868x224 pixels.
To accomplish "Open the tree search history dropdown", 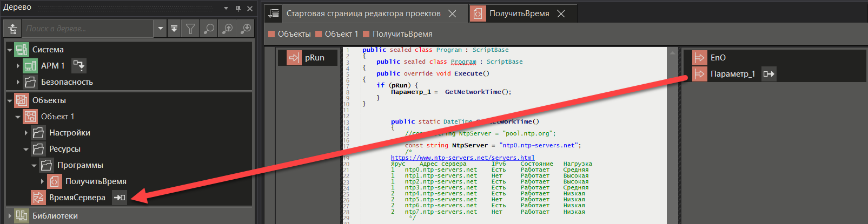I will 160,29.
